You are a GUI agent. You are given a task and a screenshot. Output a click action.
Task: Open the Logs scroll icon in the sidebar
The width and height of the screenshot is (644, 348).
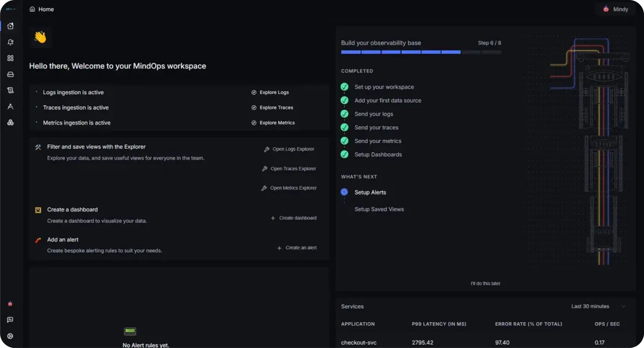10,90
